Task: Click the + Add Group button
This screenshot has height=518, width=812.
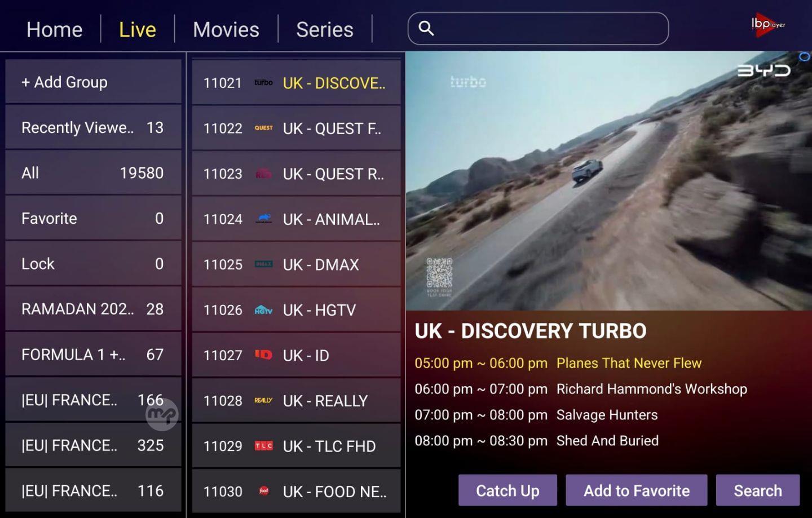Action: coord(93,82)
